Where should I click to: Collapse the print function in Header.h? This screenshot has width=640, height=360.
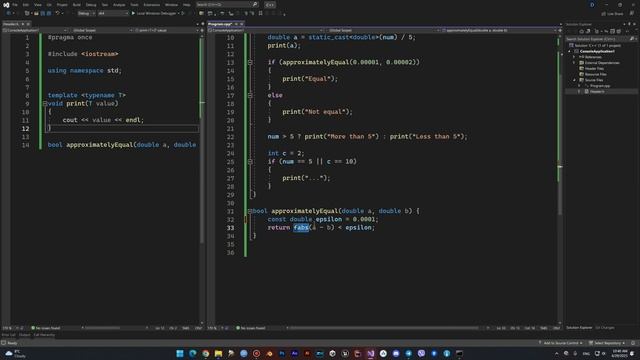45,104
